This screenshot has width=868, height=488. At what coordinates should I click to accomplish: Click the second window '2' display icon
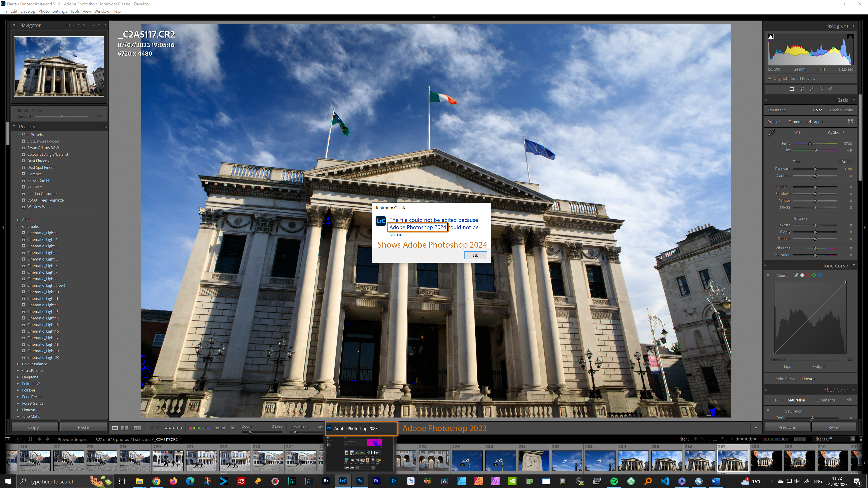click(18, 439)
